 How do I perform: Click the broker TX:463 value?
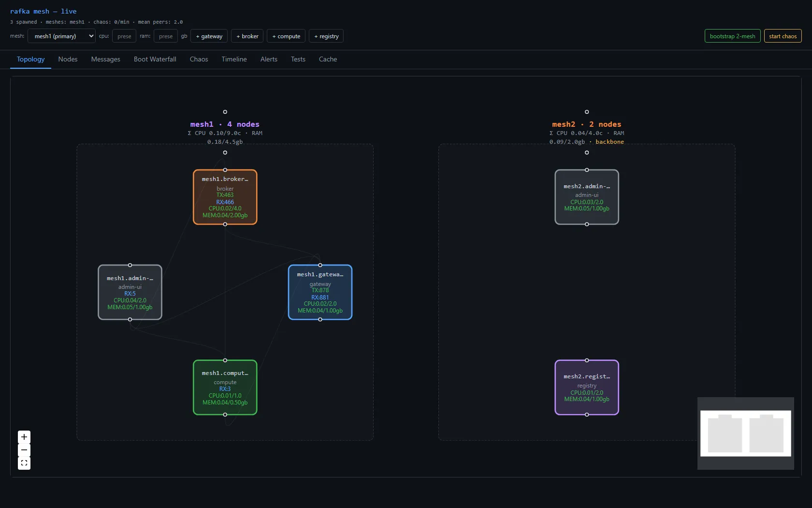pos(225,195)
